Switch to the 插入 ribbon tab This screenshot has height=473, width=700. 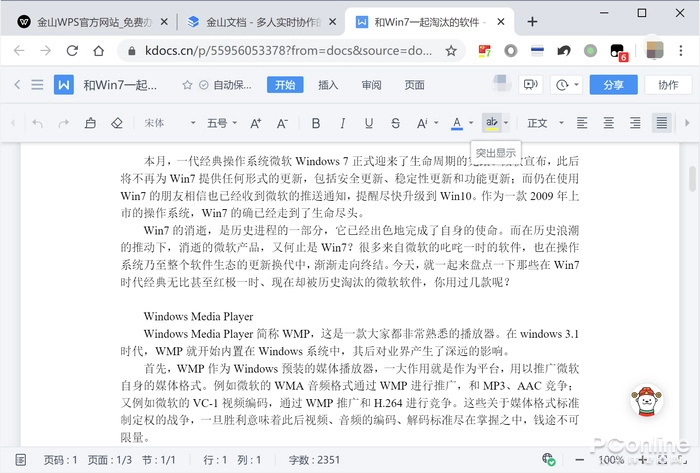(x=328, y=85)
